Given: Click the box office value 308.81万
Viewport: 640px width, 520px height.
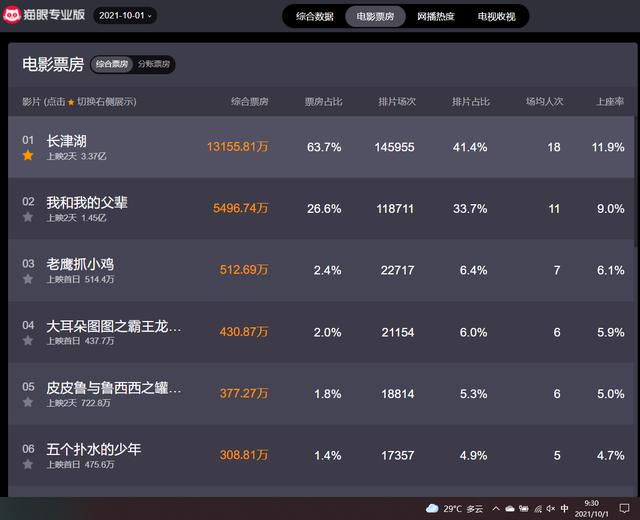Looking at the screenshot, I should click(x=244, y=455).
